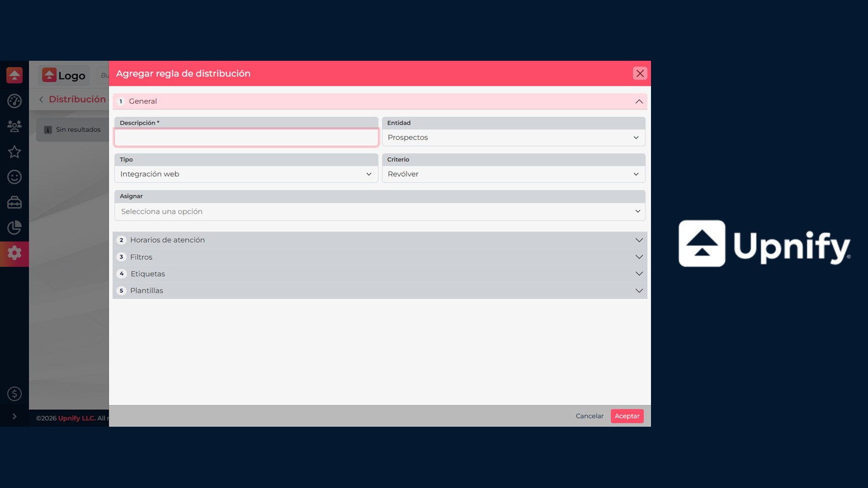Image resolution: width=868 pixels, height=488 pixels.
Task: Expand the sidebar with the arrow icon
Action: click(x=15, y=416)
